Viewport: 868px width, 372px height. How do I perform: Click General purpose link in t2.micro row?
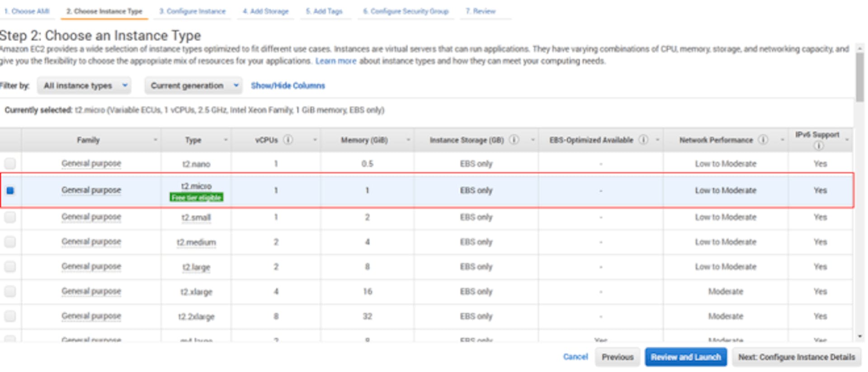tap(91, 190)
